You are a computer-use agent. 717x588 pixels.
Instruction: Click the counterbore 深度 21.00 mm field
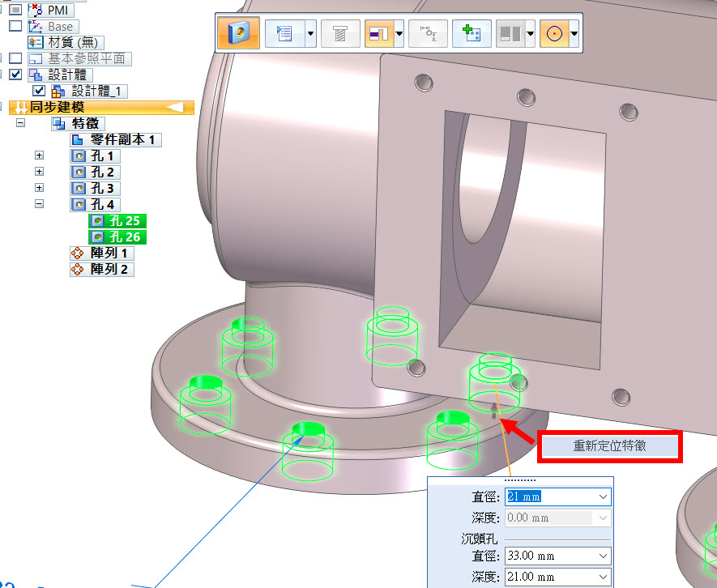pyautogui.click(x=557, y=577)
